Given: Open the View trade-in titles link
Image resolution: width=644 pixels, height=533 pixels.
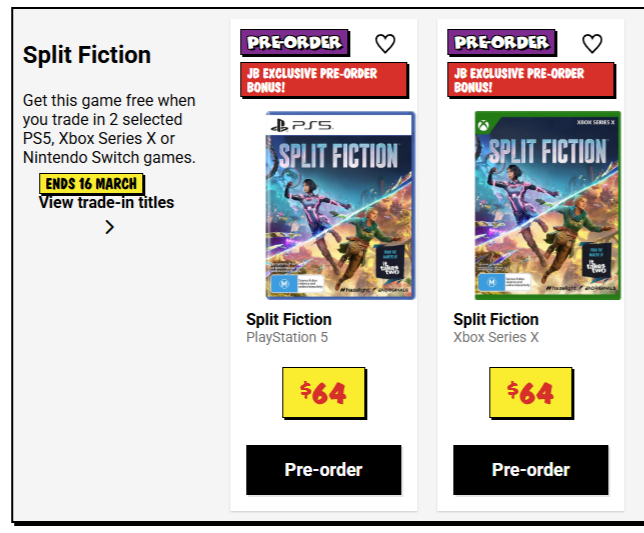Looking at the screenshot, I should coord(106,202).
